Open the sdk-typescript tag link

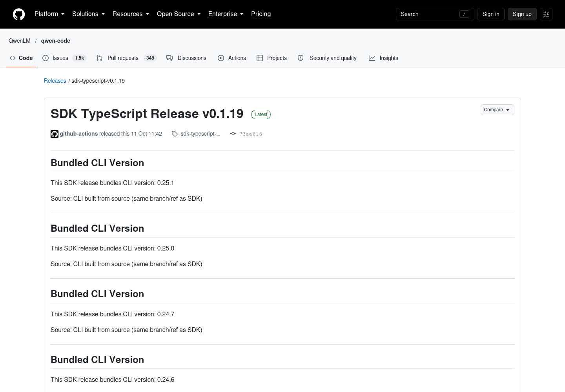[200, 134]
